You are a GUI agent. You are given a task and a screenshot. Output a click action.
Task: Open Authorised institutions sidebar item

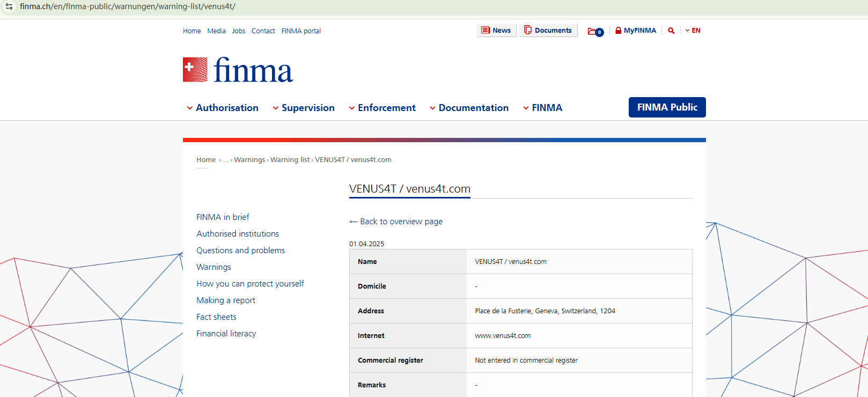238,234
